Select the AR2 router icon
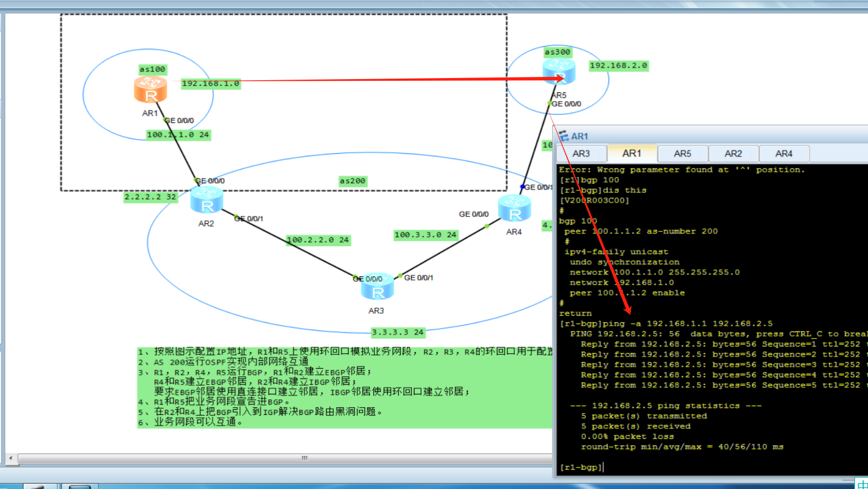868x489 pixels. click(x=207, y=200)
